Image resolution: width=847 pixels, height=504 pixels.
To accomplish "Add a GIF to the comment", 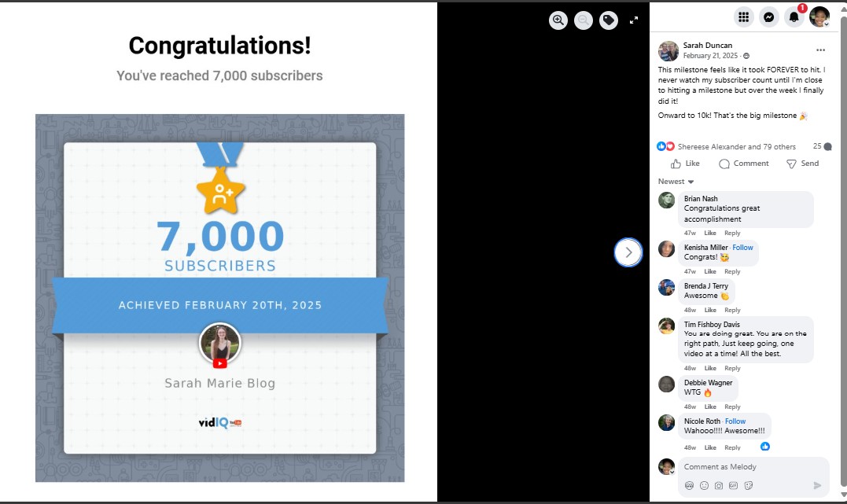I will [733, 486].
